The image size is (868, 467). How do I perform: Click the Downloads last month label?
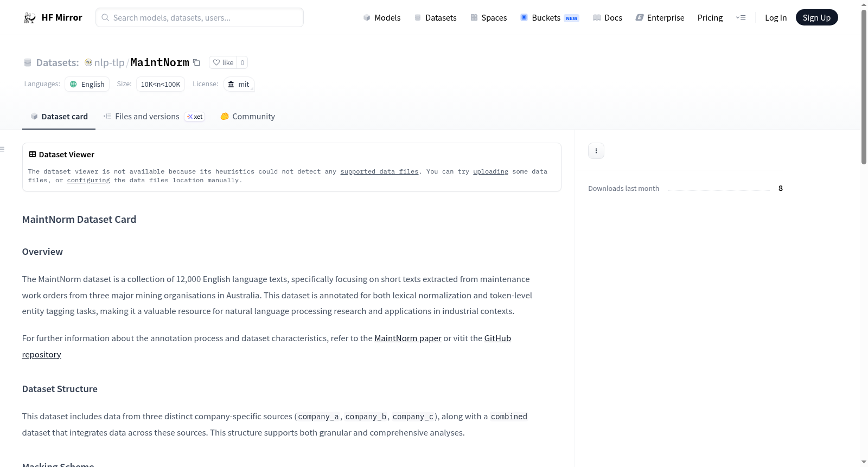click(x=624, y=188)
